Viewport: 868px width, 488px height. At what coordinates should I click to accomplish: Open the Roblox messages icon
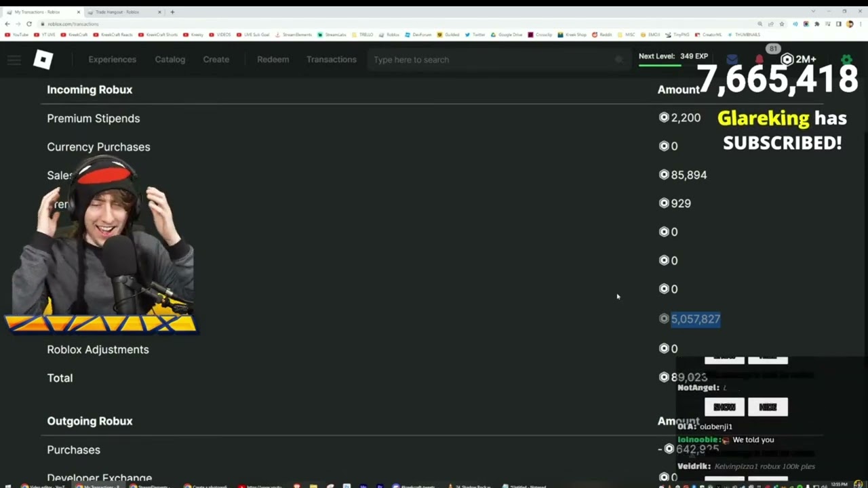tap(732, 60)
